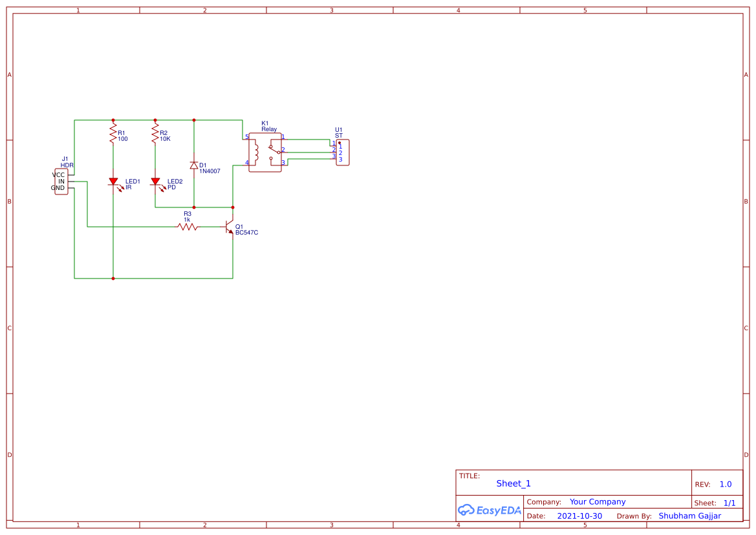Select the U1 ST screw terminal symbol
The width and height of the screenshot is (756, 535).
click(342, 151)
